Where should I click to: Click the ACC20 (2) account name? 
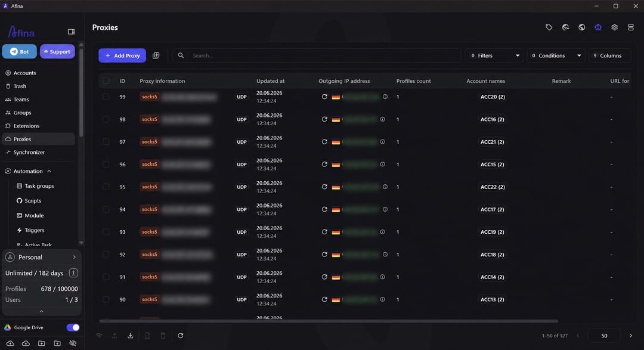pos(493,97)
